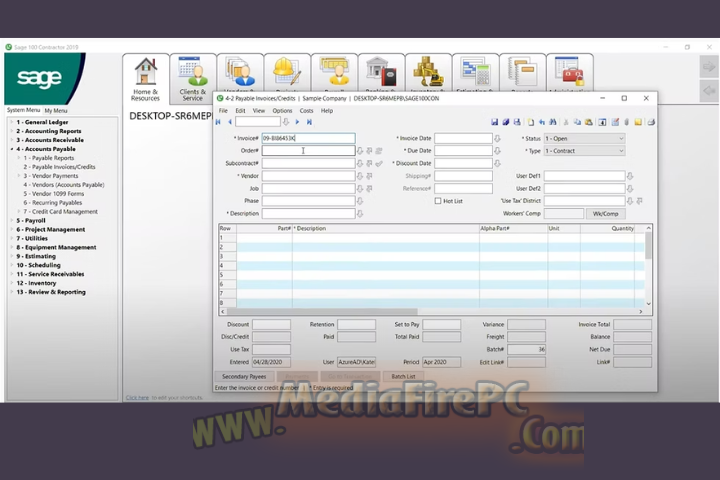Click the Administration toolbox tab icon
720x480 pixels.
(x=569, y=72)
